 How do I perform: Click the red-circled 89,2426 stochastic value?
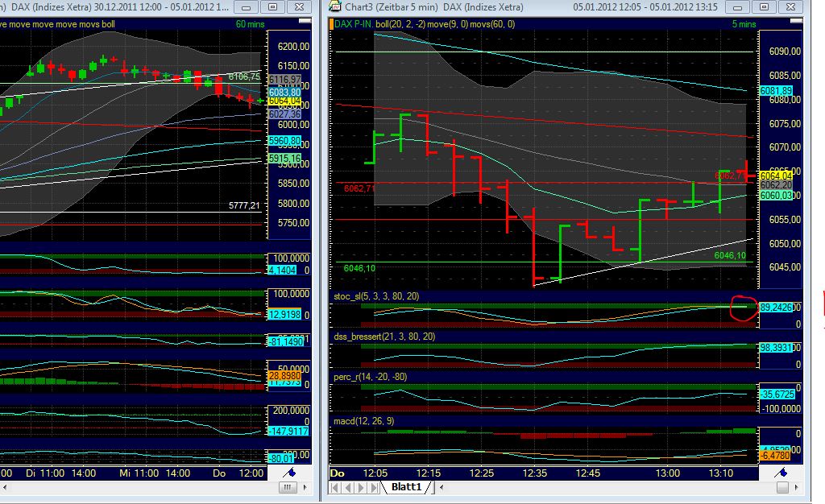pyautogui.click(x=777, y=307)
